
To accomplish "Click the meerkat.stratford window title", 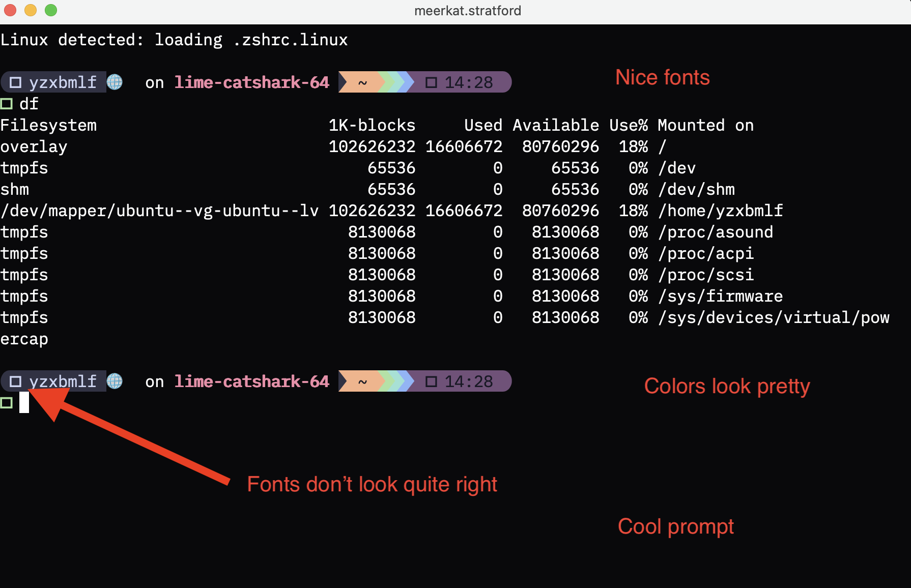I will click(468, 11).
